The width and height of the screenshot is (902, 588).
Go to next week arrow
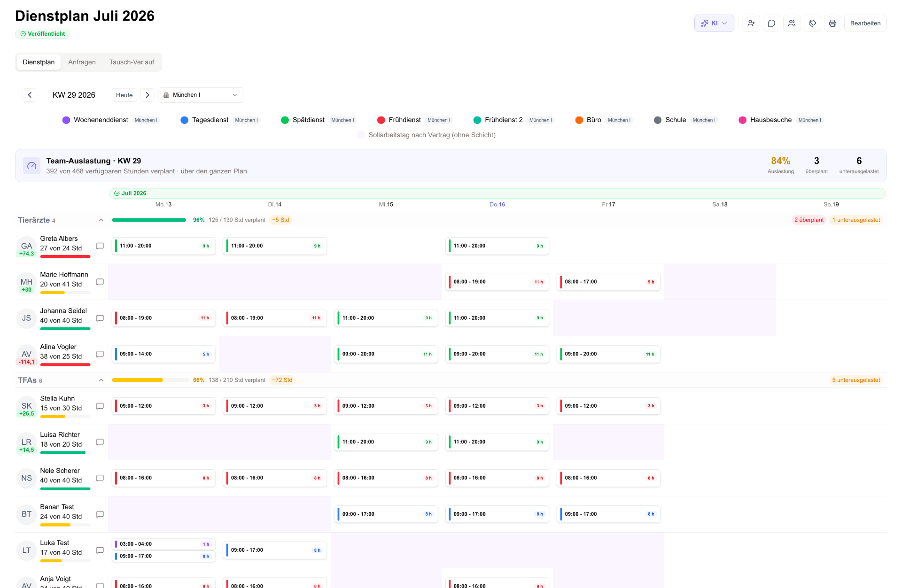pyautogui.click(x=148, y=95)
